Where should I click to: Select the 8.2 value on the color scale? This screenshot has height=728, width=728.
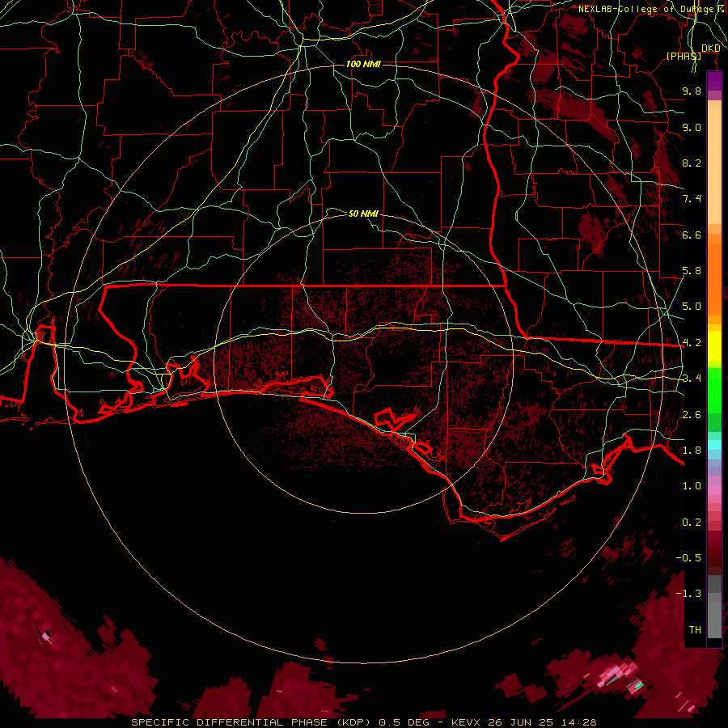692,163
